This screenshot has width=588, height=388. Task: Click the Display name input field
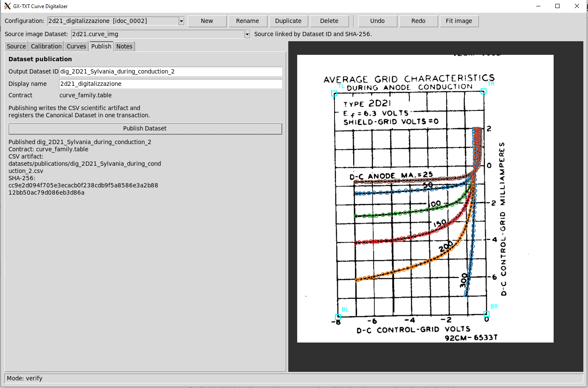pos(171,84)
